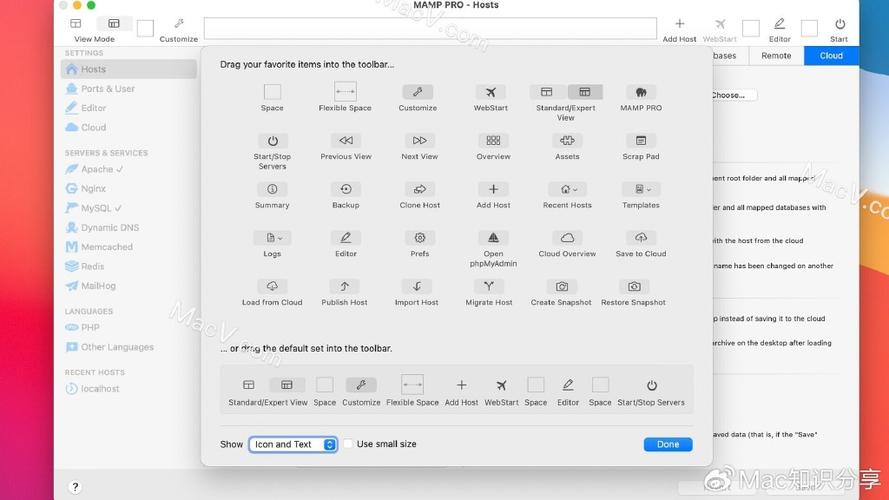Switch to Standard view in the toolbar View Mode
889x500 pixels.
tap(75, 24)
